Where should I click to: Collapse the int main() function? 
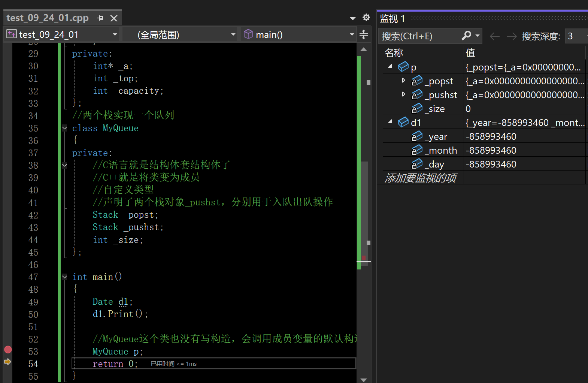click(x=64, y=277)
